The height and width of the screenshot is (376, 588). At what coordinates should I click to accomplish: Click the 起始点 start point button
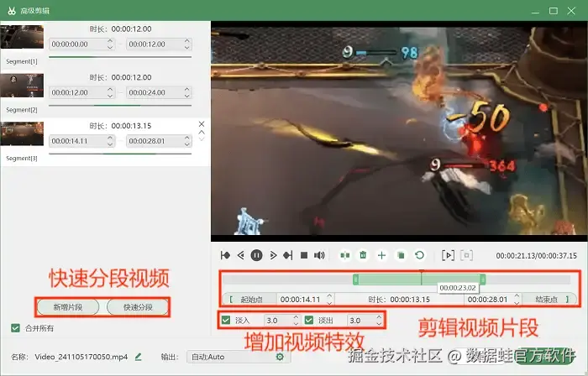click(249, 300)
